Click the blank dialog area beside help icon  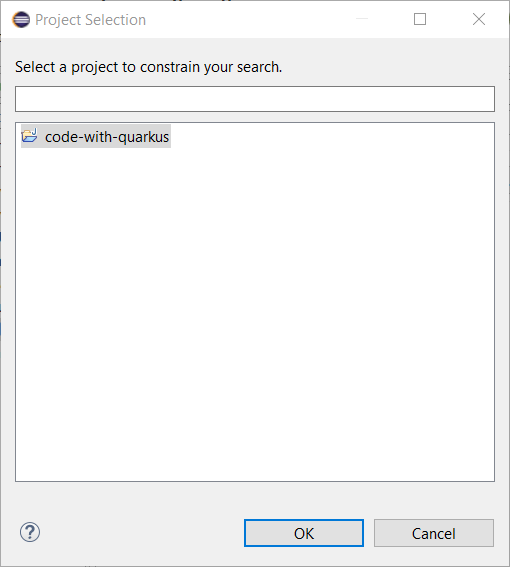click(x=141, y=532)
